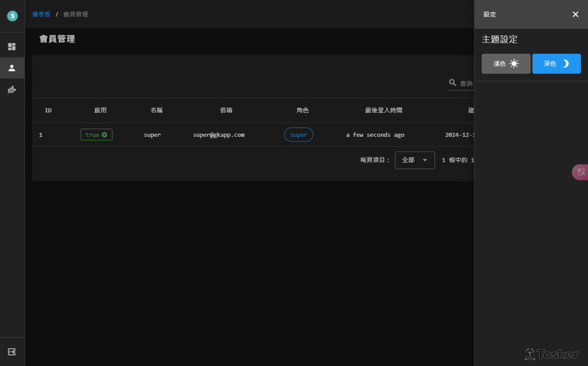Switch theme to 淺色 light mode
Image resolution: width=588 pixels, height=366 pixels.
[506, 63]
